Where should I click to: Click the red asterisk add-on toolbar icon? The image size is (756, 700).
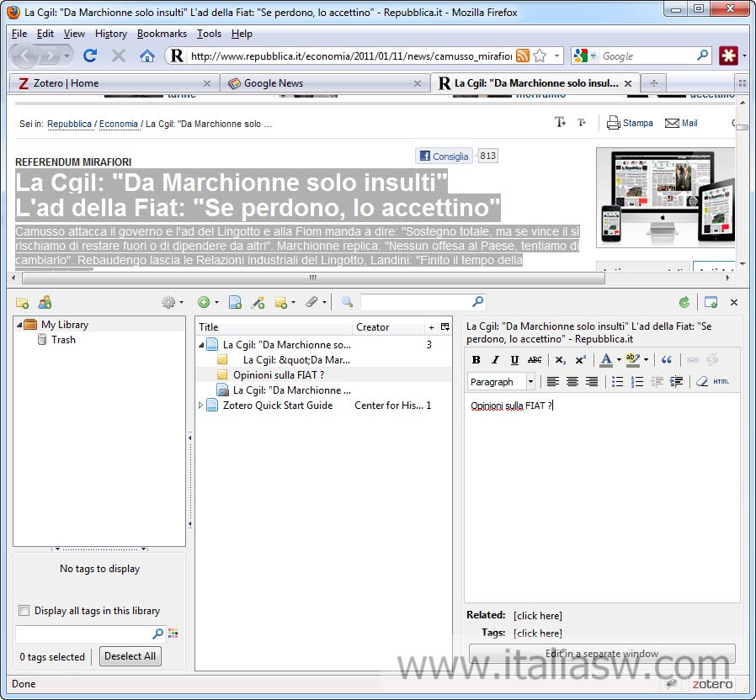tap(728, 56)
